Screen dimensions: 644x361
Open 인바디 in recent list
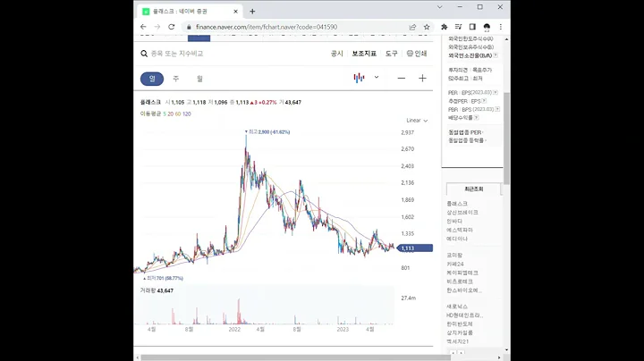(454, 221)
